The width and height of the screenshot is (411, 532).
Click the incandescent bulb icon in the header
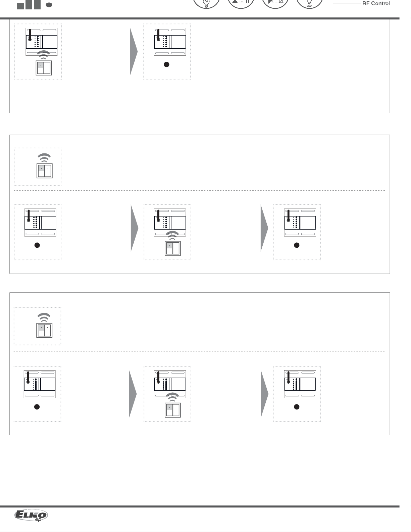point(206,3)
